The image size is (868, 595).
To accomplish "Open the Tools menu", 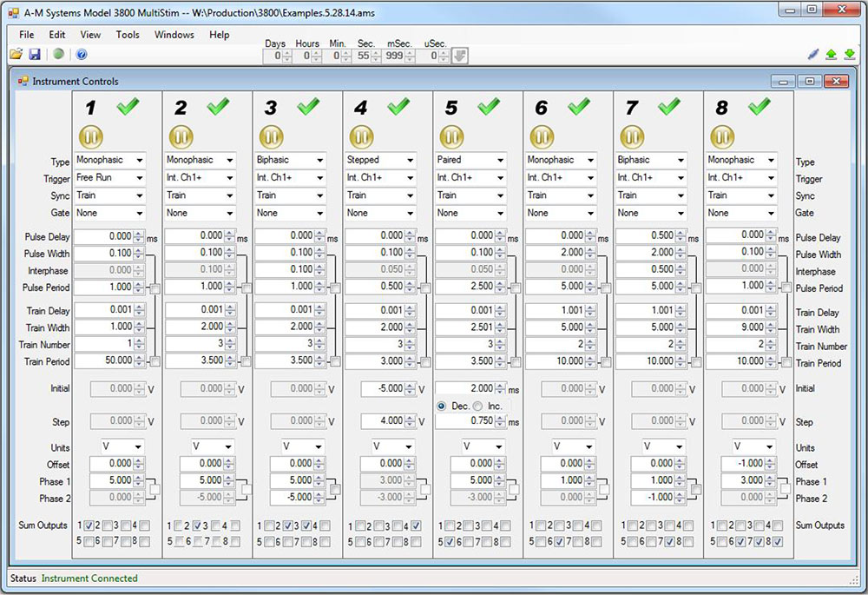I will (x=128, y=35).
